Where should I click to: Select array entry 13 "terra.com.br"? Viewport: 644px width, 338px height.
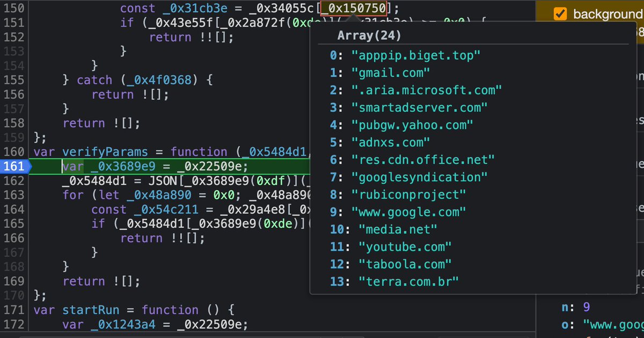click(394, 282)
